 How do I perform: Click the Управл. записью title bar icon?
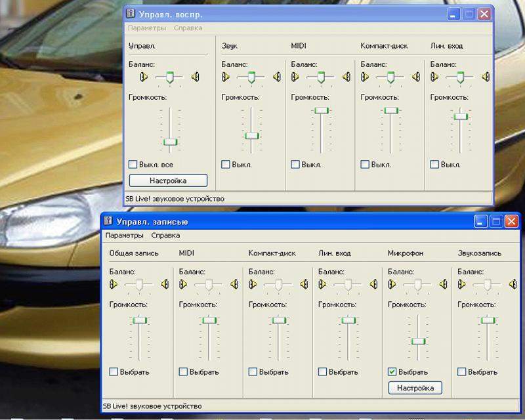[109, 221]
